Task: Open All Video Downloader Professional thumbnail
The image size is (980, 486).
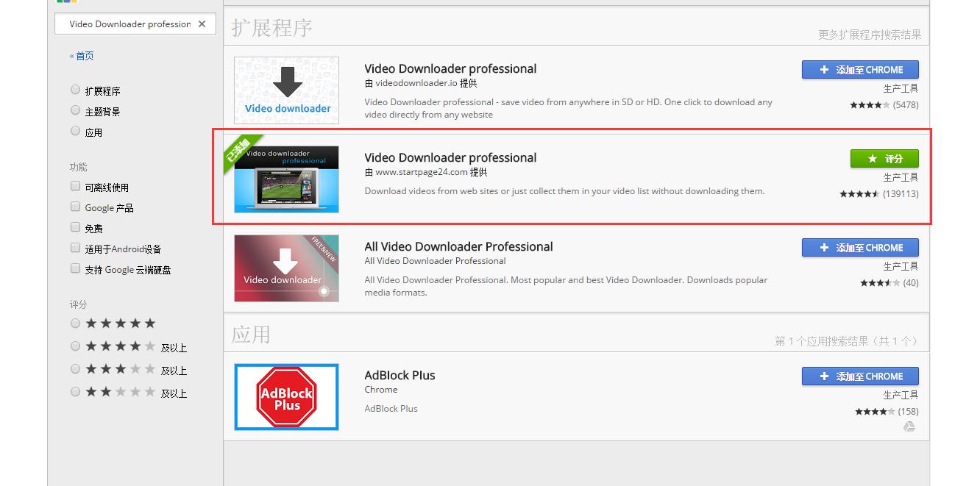Action: (x=286, y=268)
